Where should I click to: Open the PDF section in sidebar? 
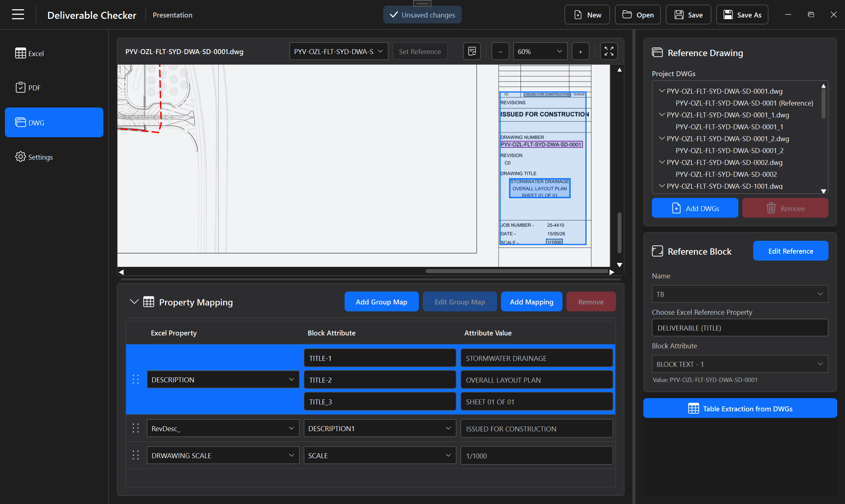pyautogui.click(x=54, y=88)
